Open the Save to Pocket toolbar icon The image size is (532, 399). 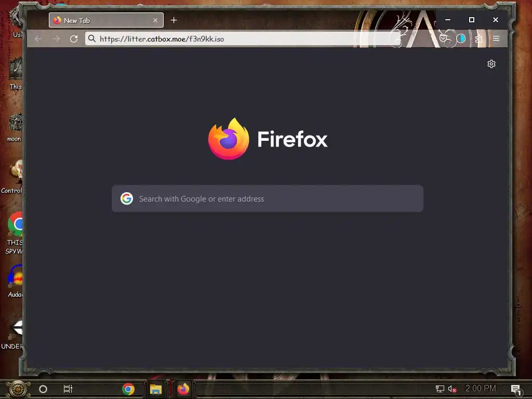coord(443,38)
